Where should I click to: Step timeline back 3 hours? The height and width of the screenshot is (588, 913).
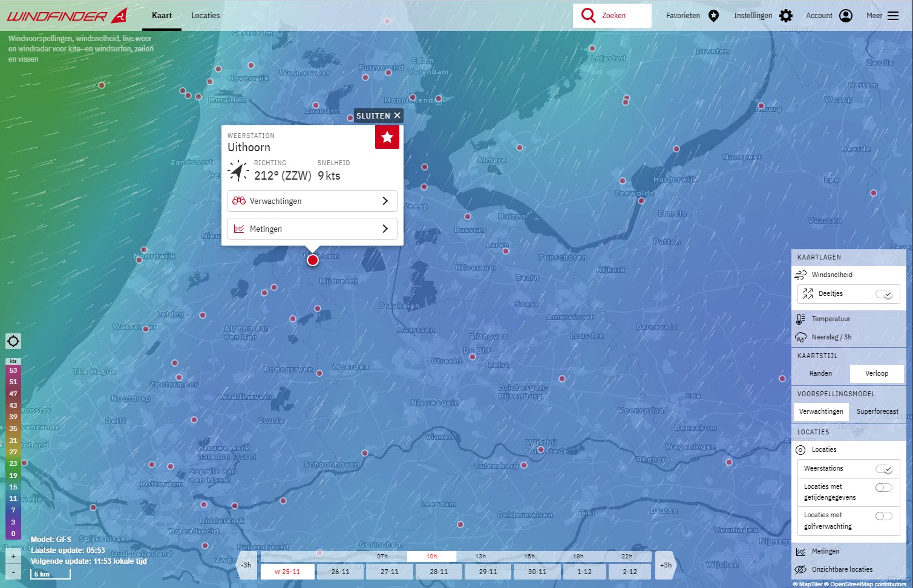[246, 565]
